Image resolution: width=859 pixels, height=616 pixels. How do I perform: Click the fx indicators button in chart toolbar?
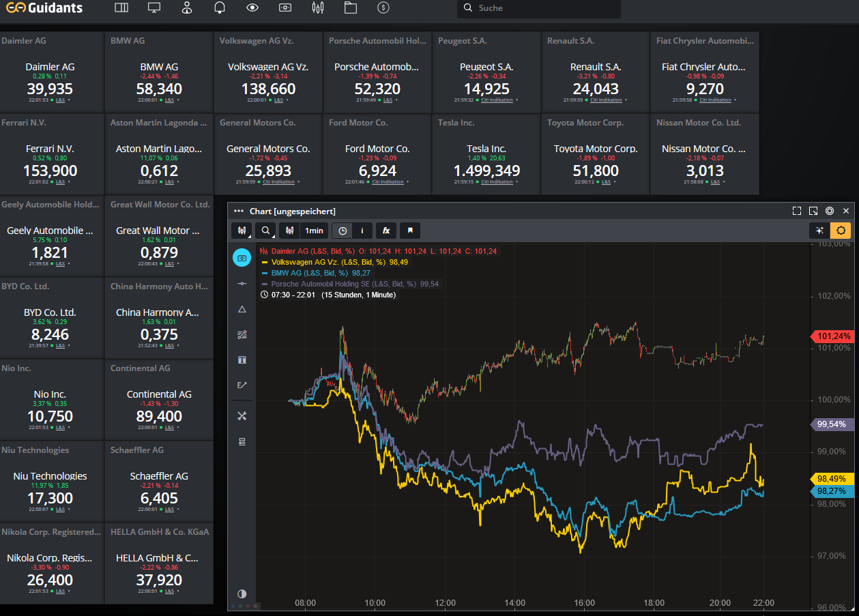pyautogui.click(x=386, y=231)
